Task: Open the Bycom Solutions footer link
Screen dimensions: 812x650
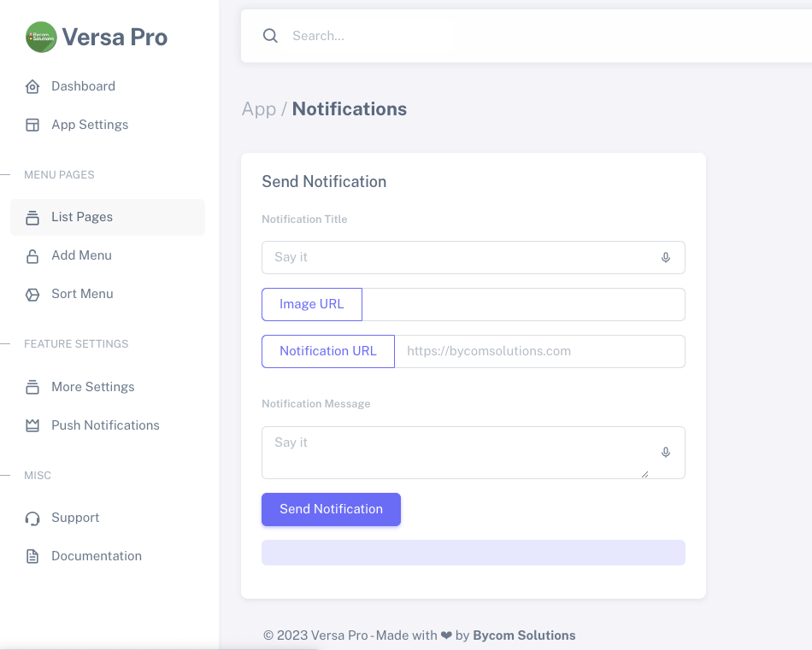Action: tap(524, 635)
